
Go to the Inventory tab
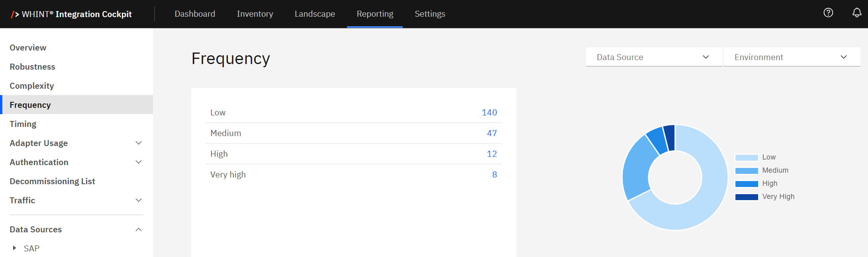point(255,14)
